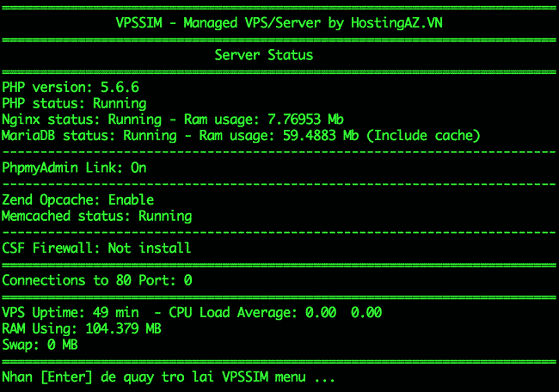Viewport: 559px width, 392px height.
Task: Select the CSF Firewall Not install line
Action: click(x=96, y=248)
